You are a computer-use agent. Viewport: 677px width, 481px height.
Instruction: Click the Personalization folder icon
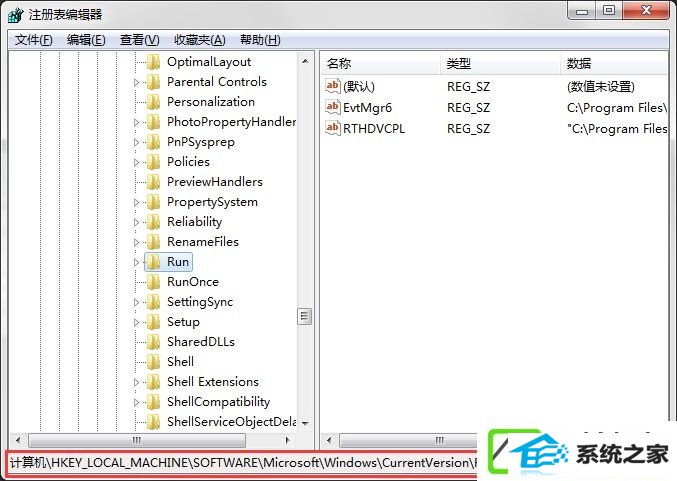click(x=153, y=102)
